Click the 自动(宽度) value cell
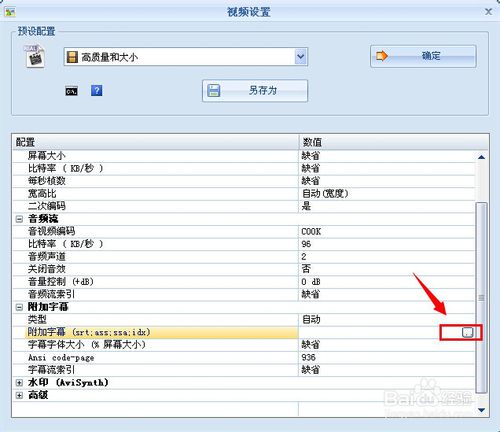500x432 pixels. coord(387,194)
